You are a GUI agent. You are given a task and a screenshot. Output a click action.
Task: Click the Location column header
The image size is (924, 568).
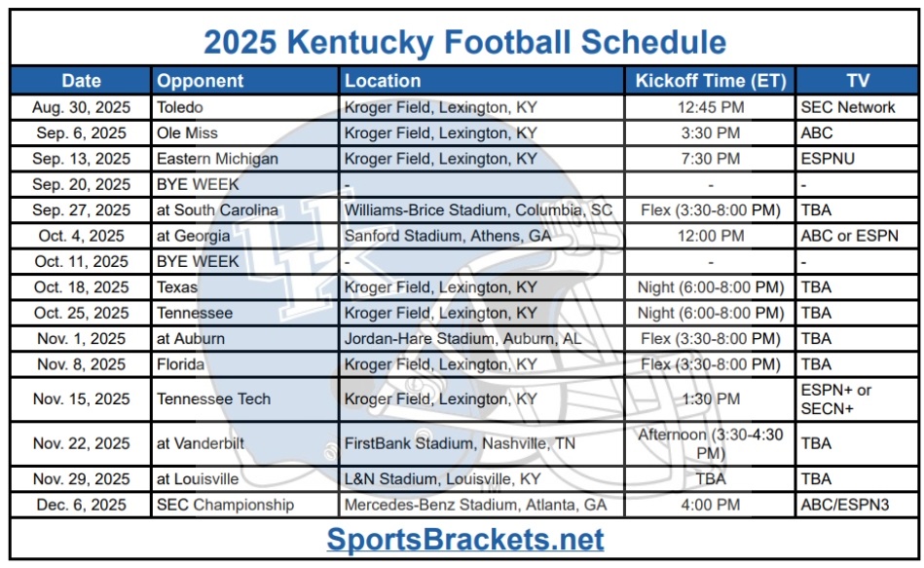(481, 81)
